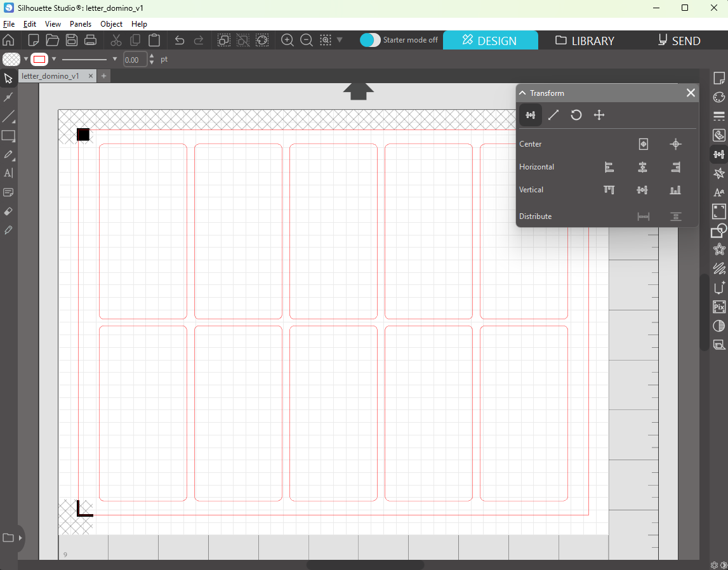This screenshot has height=570, width=728.
Task: Click Distribute horizontally icon
Action: 644,216
